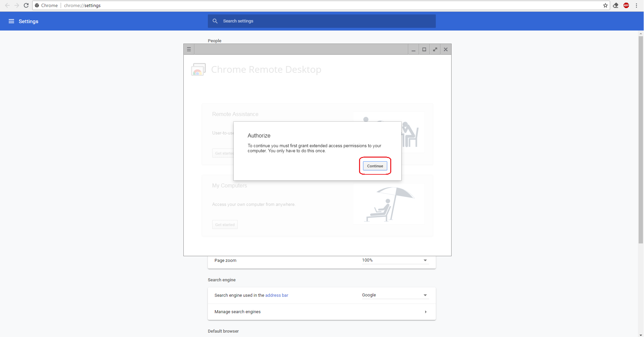Click Continue in the Authorize dialog

tap(375, 166)
